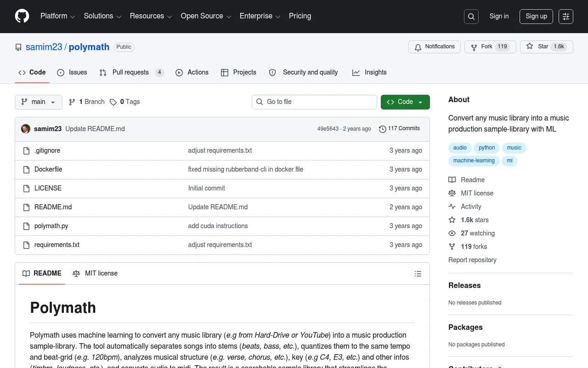588x368 pixels.
Task: Expand the Platform menu
Action: (x=57, y=16)
